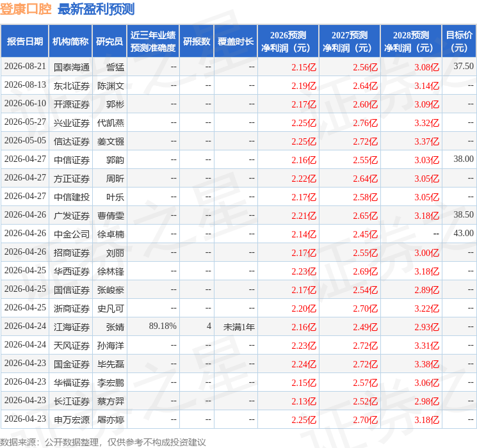Click the 报告日期 column header

tap(24, 42)
